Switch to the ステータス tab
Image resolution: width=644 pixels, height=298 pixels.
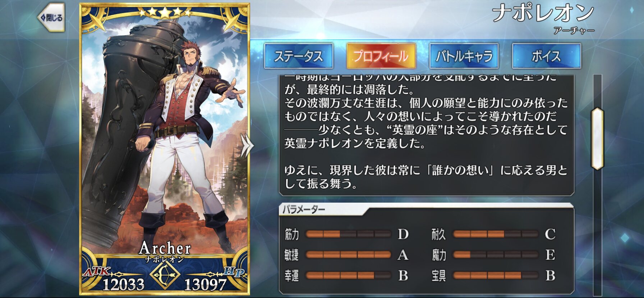click(299, 56)
